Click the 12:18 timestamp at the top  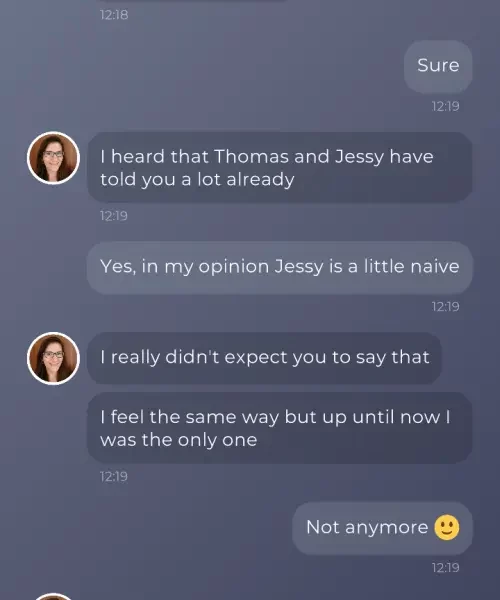[x=114, y=15]
